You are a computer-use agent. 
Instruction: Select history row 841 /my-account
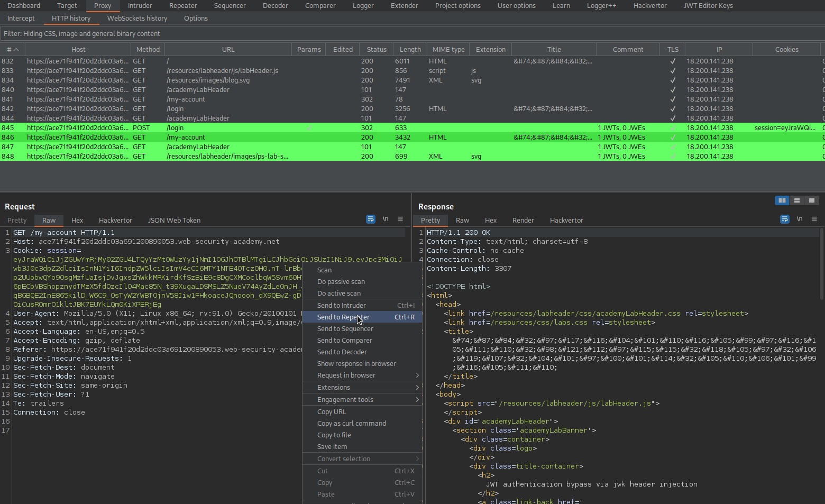tap(412, 99)
